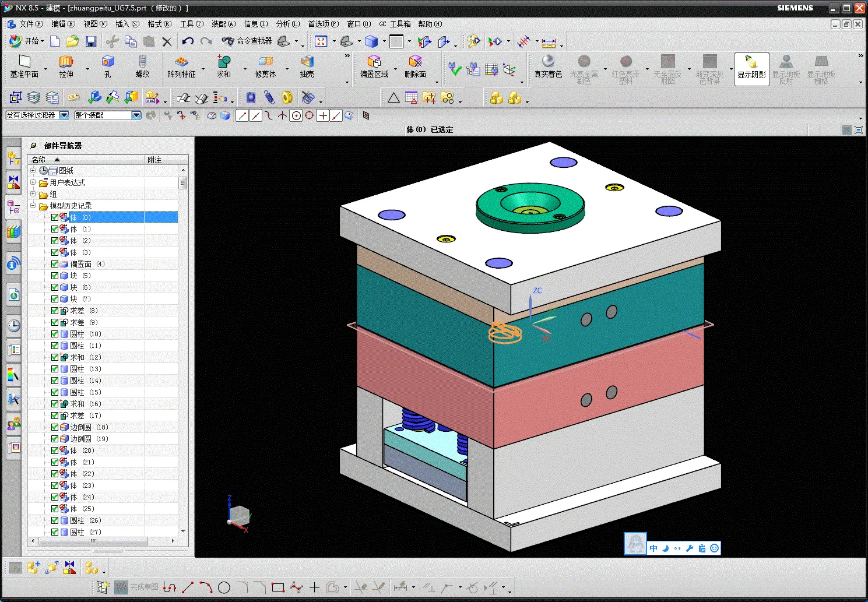Click the 命令查找器 command finder button

[247, 41]
